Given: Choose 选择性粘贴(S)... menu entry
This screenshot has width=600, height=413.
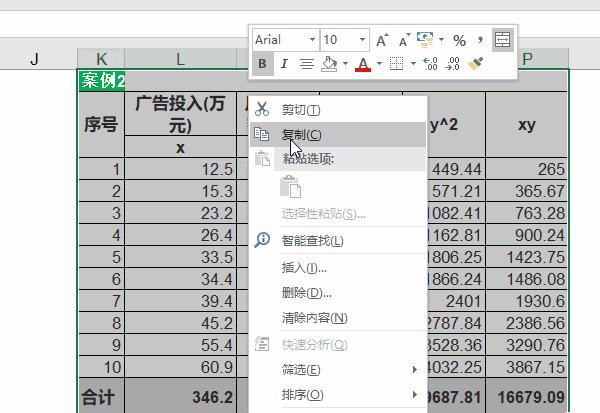Looking at the screenshot, I should pyautogui.click(x=338, y=214).
